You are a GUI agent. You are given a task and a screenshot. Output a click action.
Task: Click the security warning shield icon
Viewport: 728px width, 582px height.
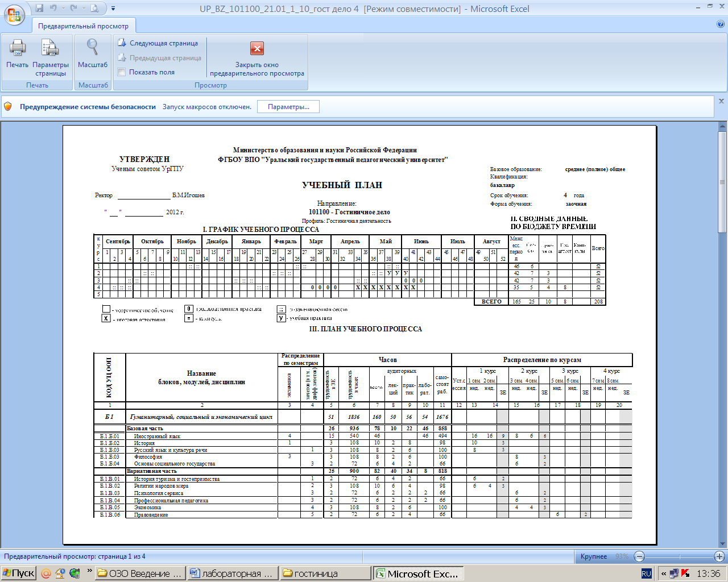(8, 107)
